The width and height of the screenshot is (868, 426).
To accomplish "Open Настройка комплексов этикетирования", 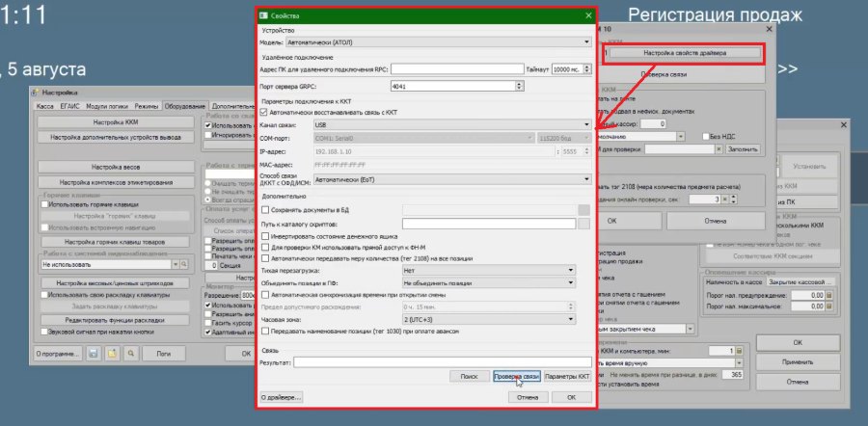I will pyautogui.click(x=116, y=182).
